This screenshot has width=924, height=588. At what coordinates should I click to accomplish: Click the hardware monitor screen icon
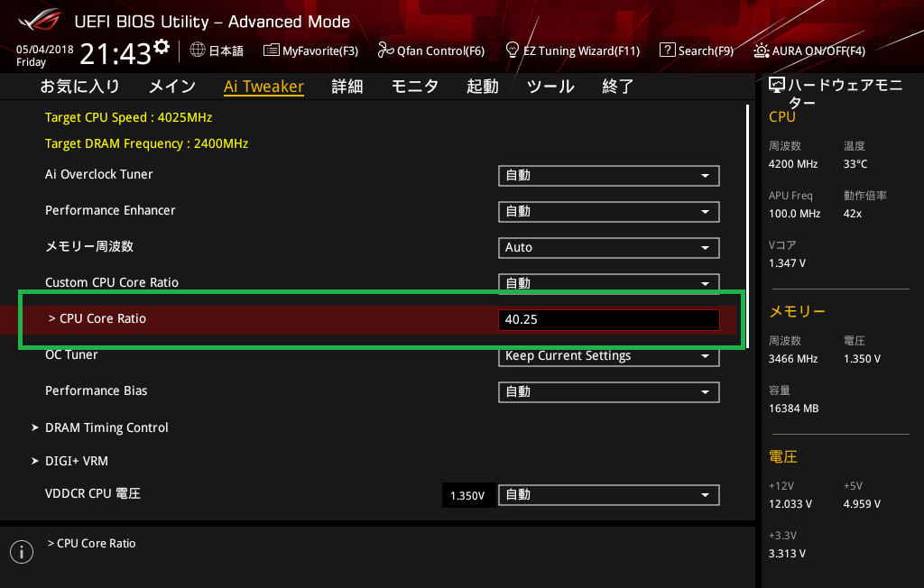click(x=777, y=86)
